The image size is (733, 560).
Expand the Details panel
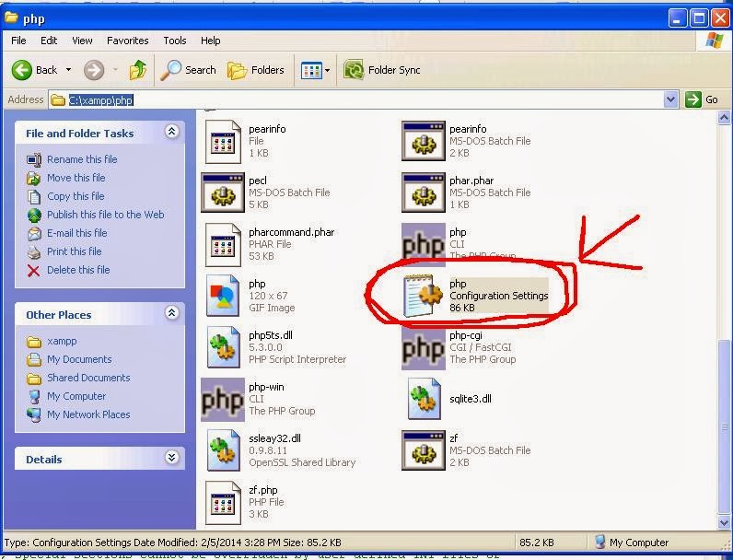coord(171,457)
